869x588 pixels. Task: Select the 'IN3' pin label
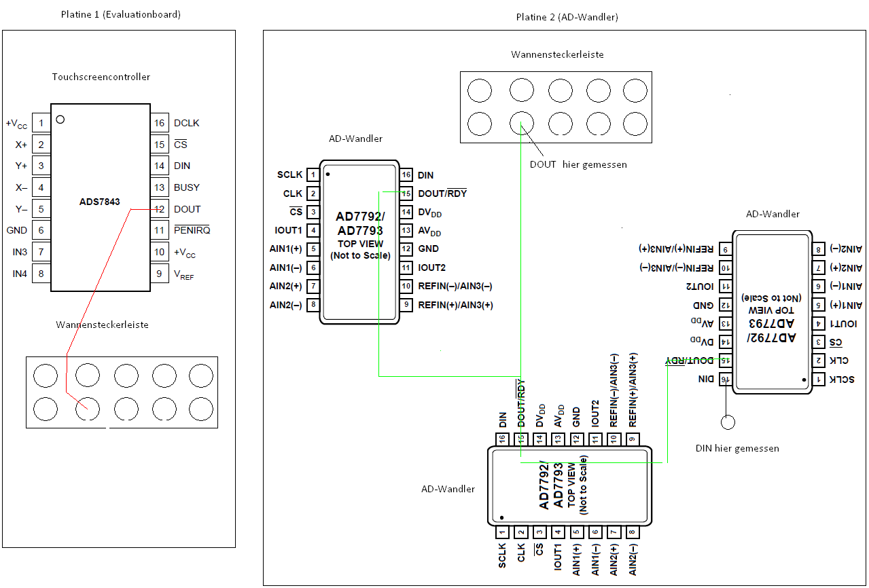20,252
